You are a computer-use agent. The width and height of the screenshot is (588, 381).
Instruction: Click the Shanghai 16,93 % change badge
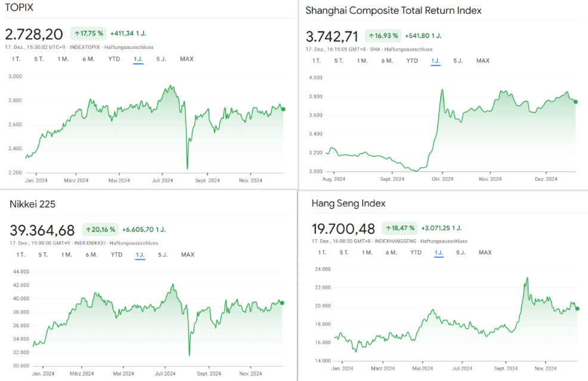tap(383, 36)
